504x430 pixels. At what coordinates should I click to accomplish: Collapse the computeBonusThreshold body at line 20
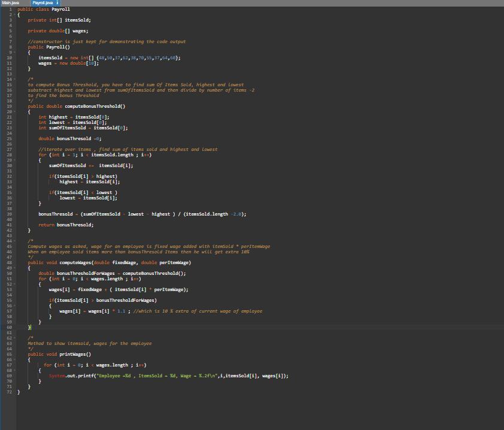point(14,112)
